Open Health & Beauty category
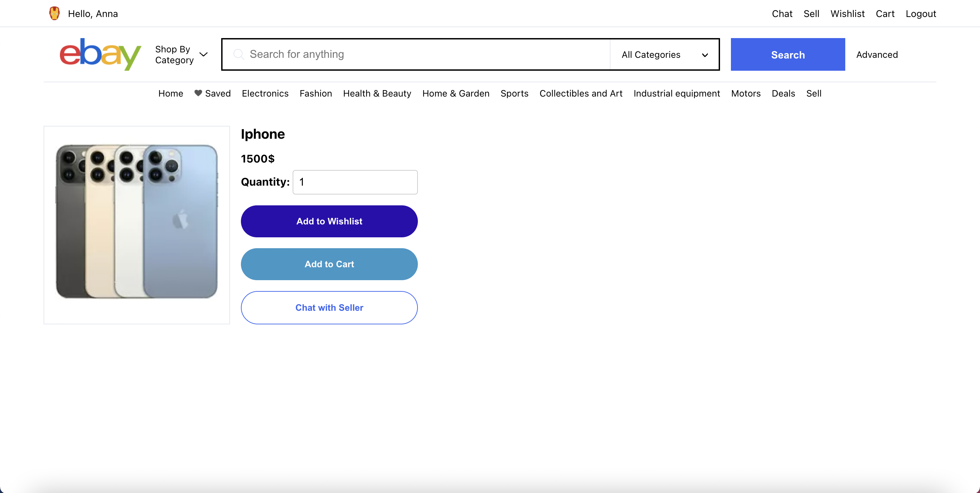This screenshot has height=493, width=980. (x=377, y=93)
